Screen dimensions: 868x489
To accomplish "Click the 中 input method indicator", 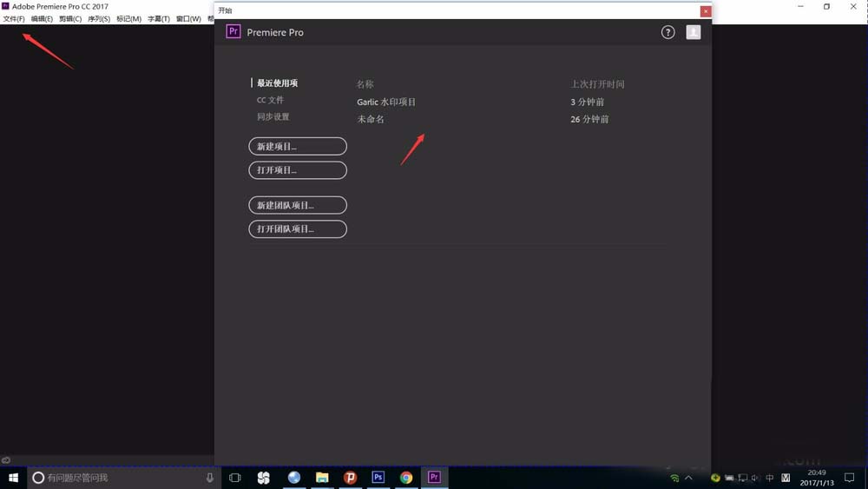I will point(770,478).
